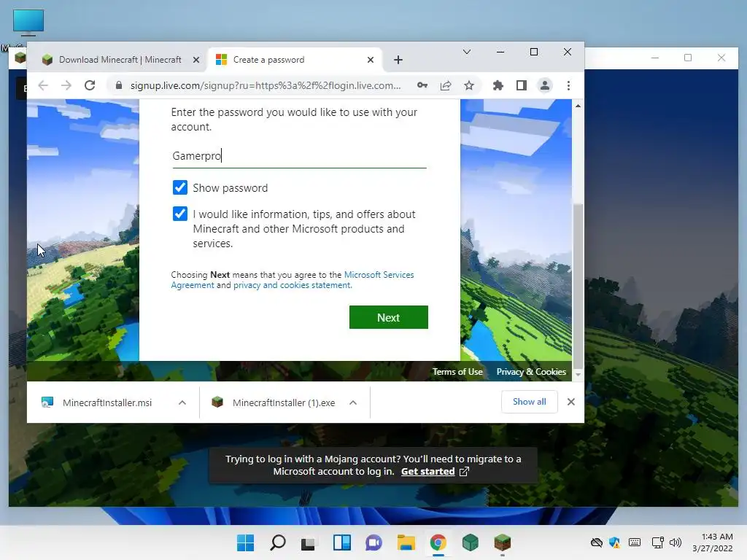Open the tab search chevron

[467, 52]
